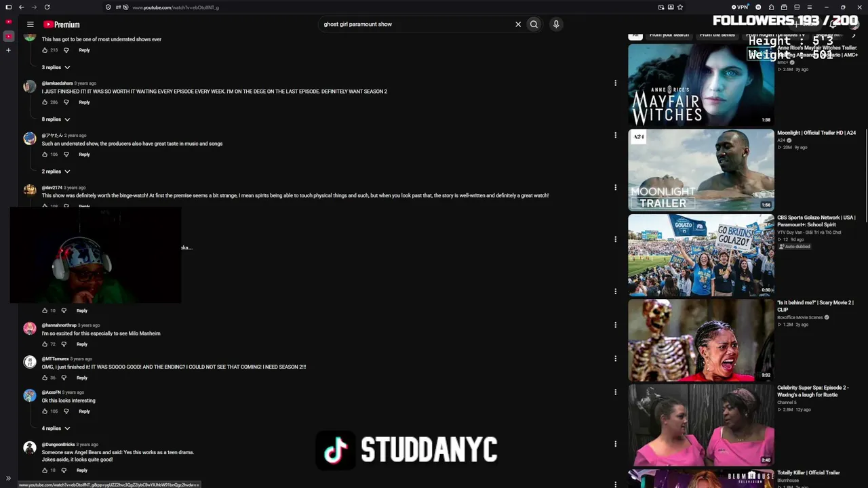Open Scary Movie 2 clip skeleton thumbnail
Screen dimensions: 868x488
701,340
